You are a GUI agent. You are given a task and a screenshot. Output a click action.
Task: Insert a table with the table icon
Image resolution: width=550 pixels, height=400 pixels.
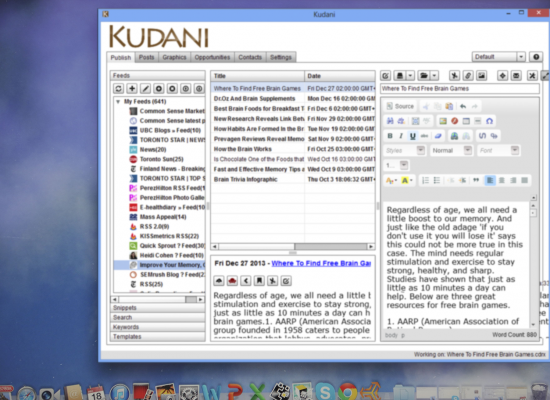tap(466, 121)
